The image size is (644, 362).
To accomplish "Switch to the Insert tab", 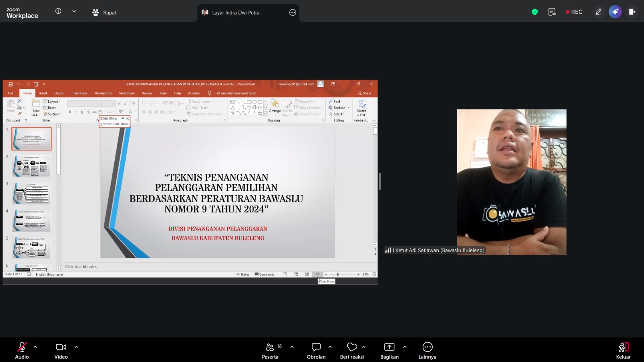I will click(x=43, y=93).
